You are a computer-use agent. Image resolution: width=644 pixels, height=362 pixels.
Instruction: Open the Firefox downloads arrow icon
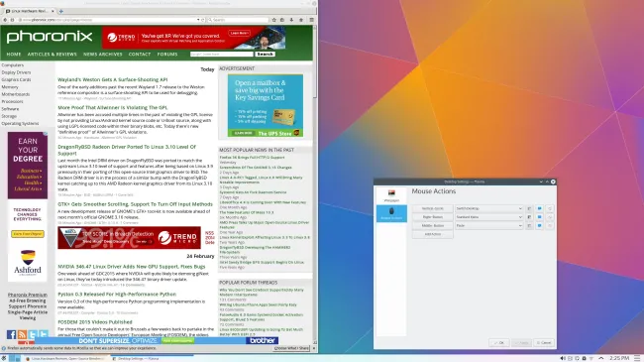click(x=291, y=20)
